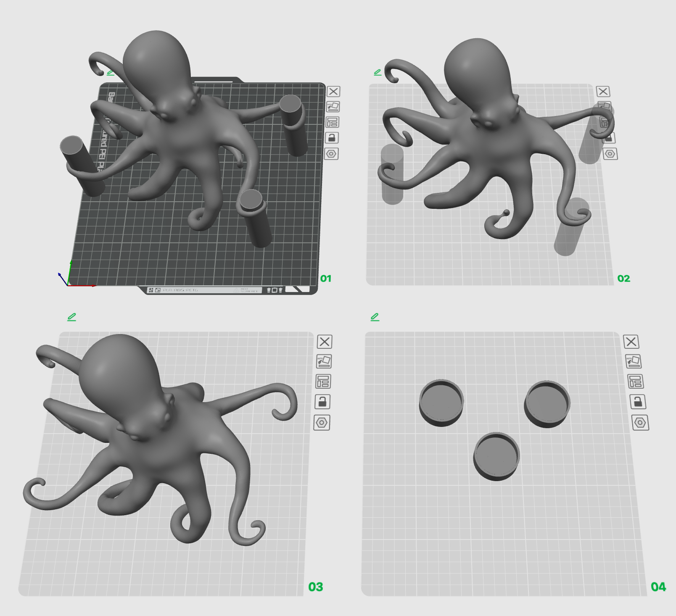This screenshot has width=676, height=616.
Task: Click the plate number label 03
Action: (316, 587)
